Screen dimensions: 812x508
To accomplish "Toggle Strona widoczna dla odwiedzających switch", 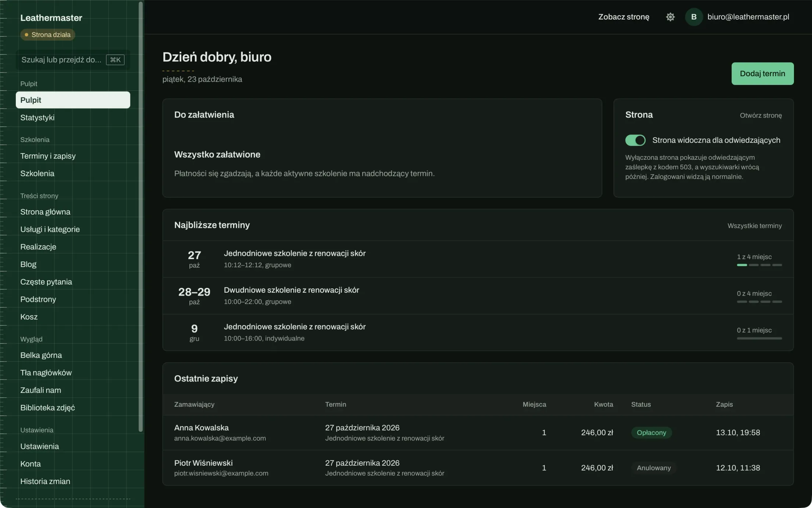I will [x=635, y=140].
